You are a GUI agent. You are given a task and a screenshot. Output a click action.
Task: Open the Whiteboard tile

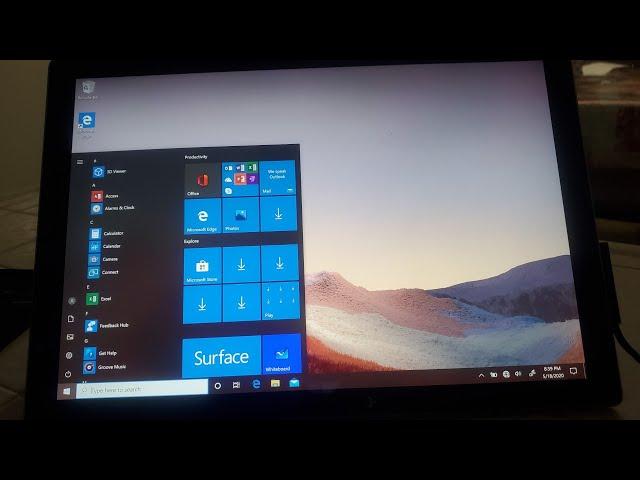point(282,353)
